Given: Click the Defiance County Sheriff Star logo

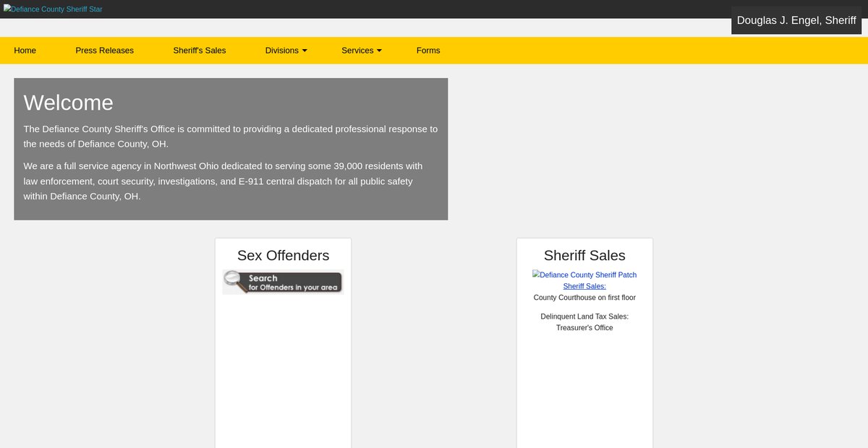Looking at the screenshot, I should tap(53, 9).
